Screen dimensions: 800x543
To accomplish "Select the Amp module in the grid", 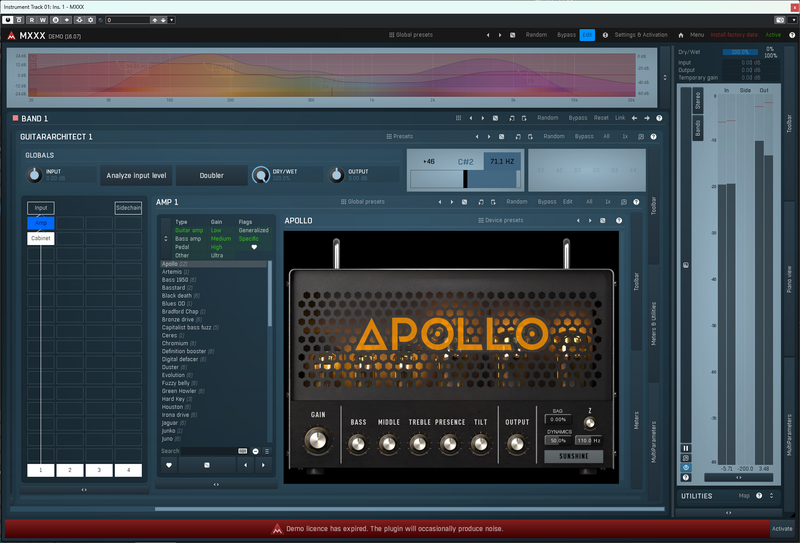I will [41, 223].
